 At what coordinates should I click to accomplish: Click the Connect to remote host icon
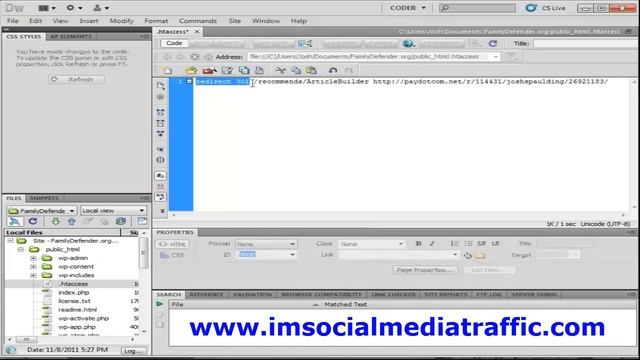15,221
